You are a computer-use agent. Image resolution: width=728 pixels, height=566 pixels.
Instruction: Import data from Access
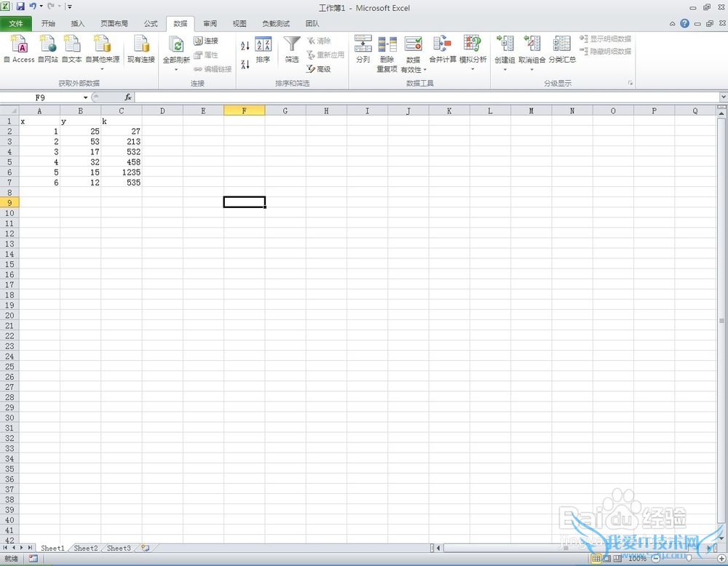tap(19, 49)
